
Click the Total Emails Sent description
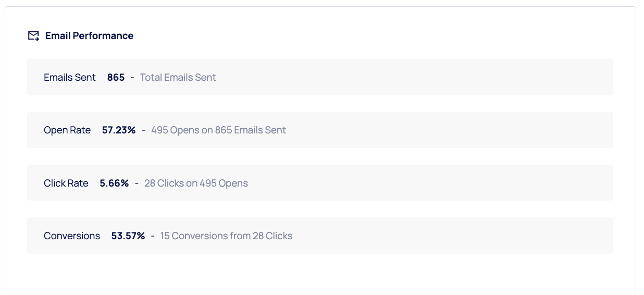(178, 78)
